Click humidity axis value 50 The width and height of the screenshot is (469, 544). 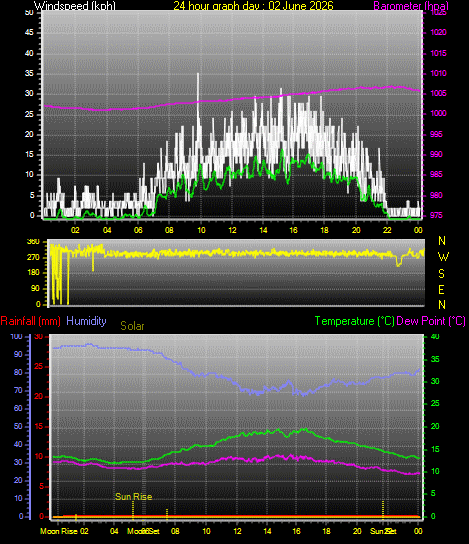(x=18, y=426)
